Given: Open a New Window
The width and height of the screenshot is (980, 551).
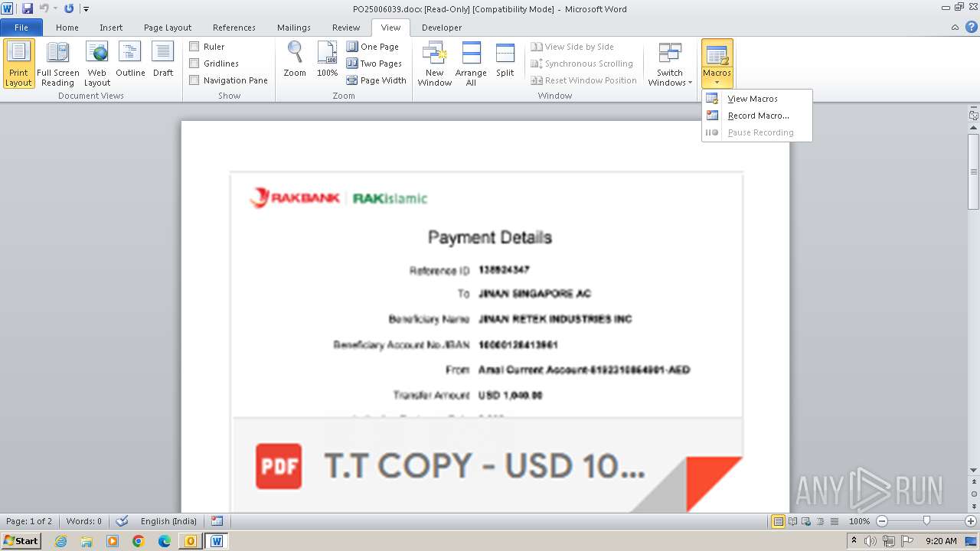Looking at the screenshot, I should click(x=434, y=64).
